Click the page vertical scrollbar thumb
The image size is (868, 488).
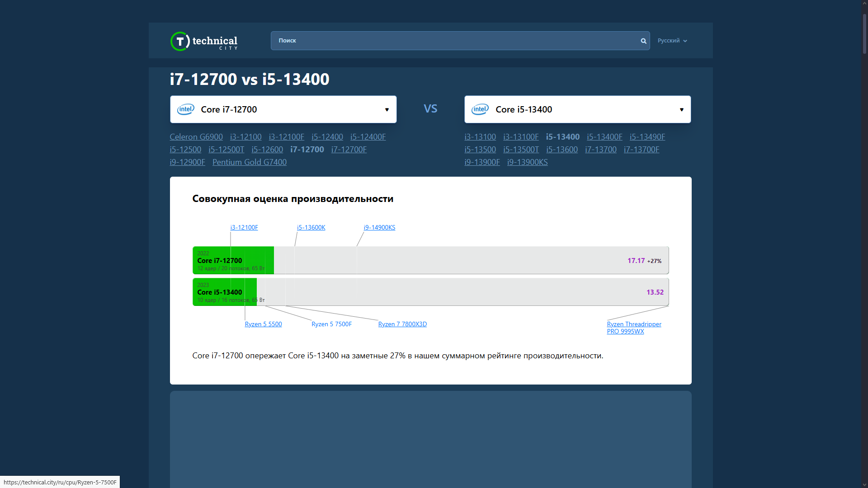[864, 34]
